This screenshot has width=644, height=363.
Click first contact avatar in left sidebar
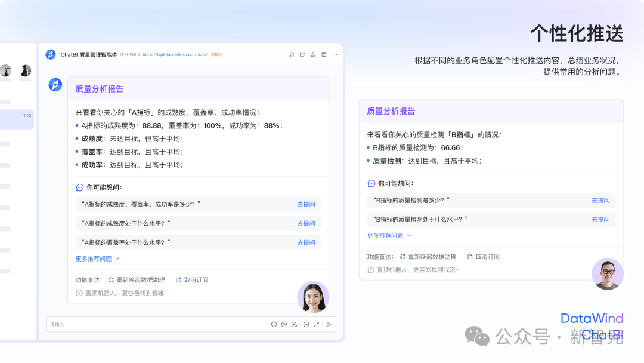tap(6, 70)
